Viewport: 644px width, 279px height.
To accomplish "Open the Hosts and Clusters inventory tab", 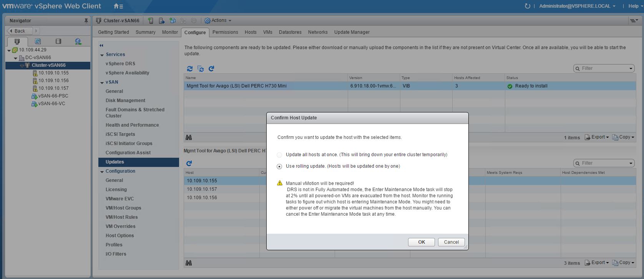I will point(17,41).
